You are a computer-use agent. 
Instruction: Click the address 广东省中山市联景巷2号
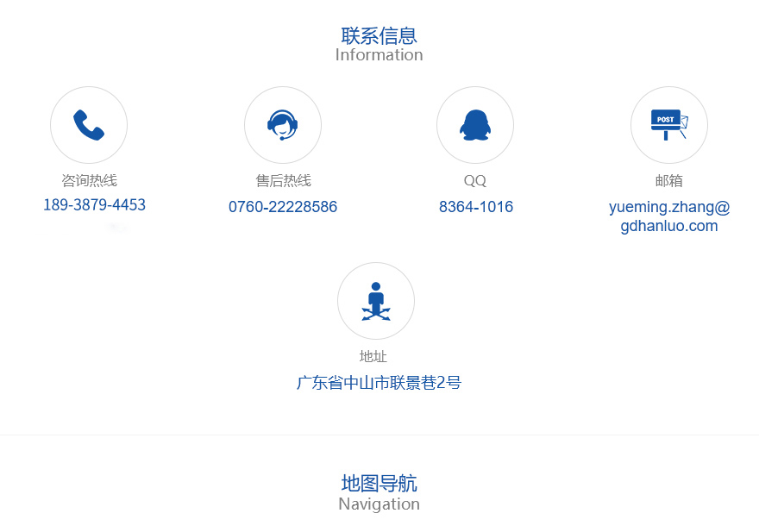click(379, 383)
